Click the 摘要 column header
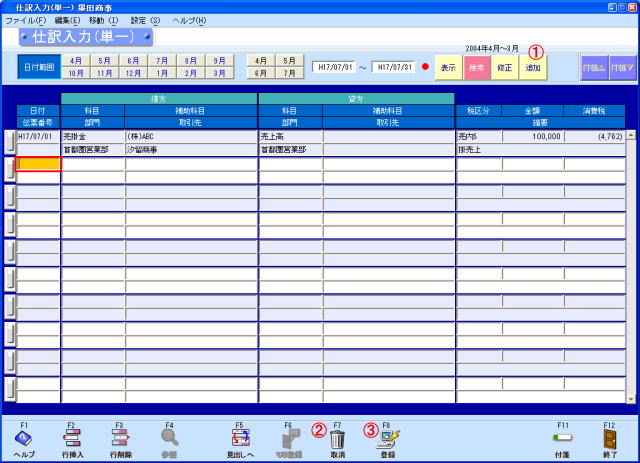This screenshot has width=640, height=463. pyautogui.click(x=540, y=122)
